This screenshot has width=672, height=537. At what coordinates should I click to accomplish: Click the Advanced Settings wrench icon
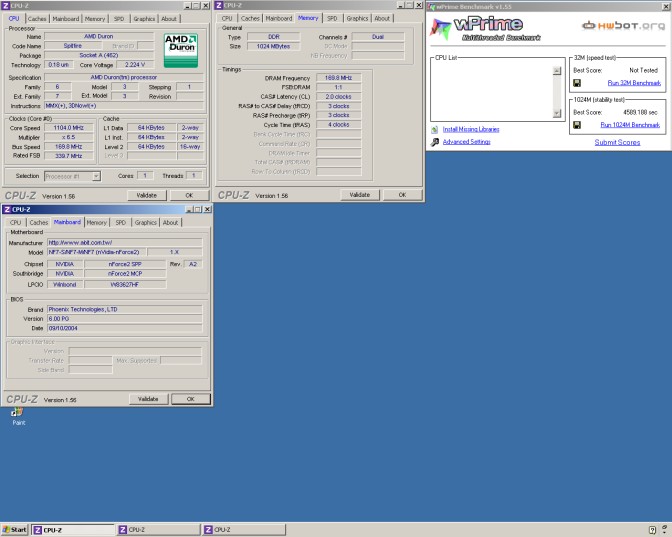[435, 142]
